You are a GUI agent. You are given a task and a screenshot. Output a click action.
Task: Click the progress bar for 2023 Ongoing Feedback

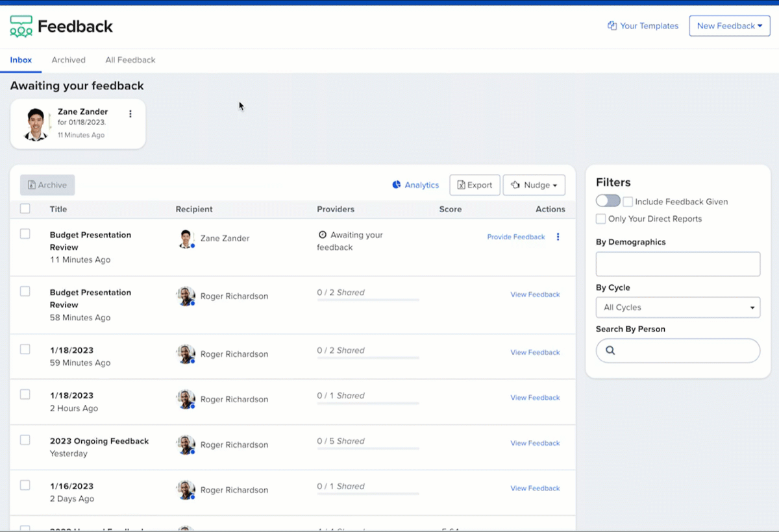point(367,449)
